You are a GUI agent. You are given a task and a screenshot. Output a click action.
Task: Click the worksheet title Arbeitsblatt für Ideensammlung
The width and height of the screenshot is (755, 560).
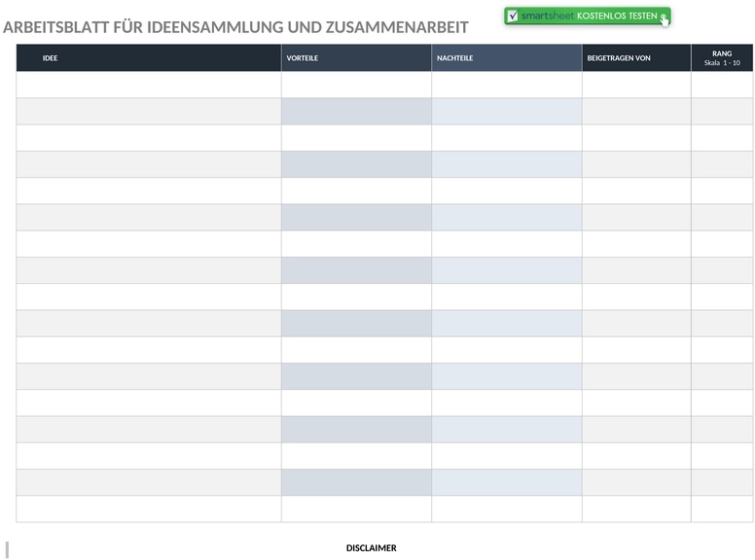235,27
